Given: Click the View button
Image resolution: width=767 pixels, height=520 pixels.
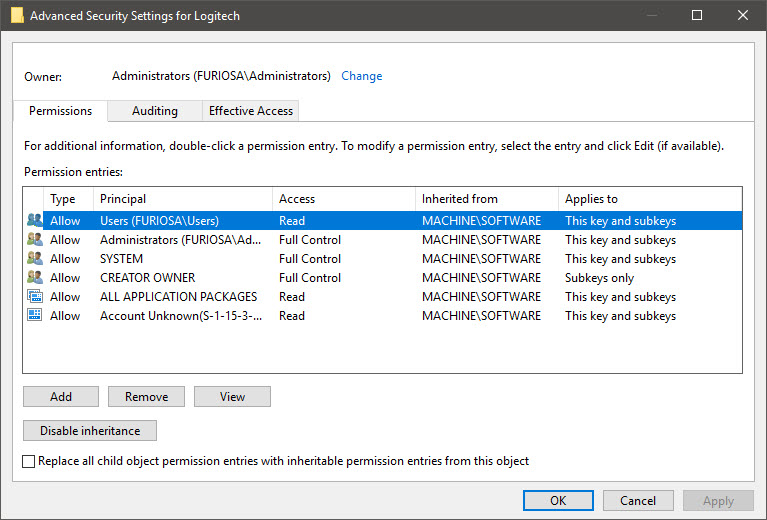Looking at the screenshot, I should (x=232, y=397).
